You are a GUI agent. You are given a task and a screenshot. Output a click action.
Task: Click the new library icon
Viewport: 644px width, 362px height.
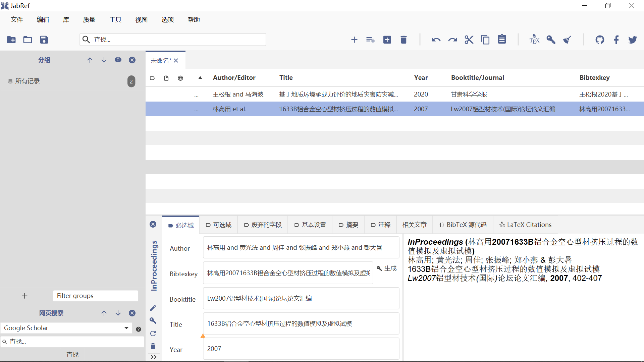(11, 40)
